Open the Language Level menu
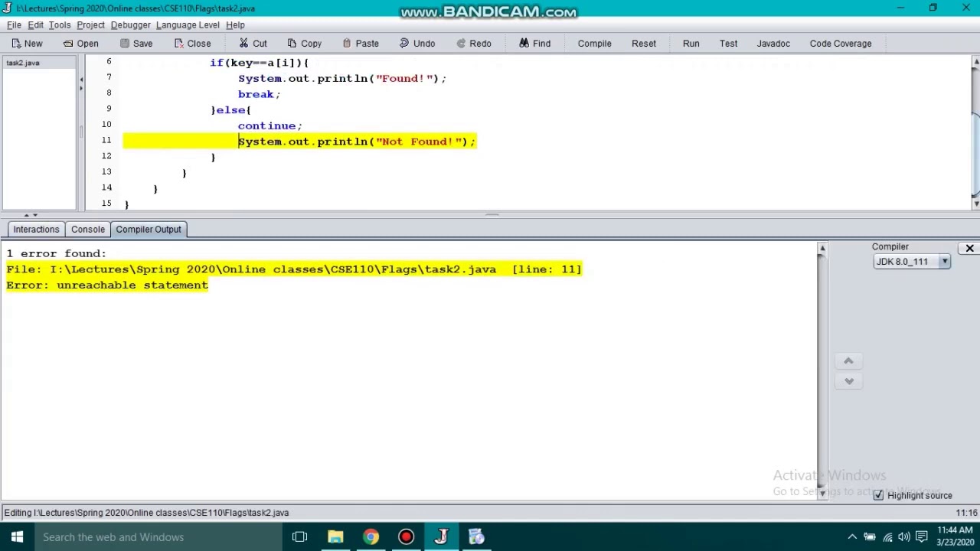 coord(188,25)
